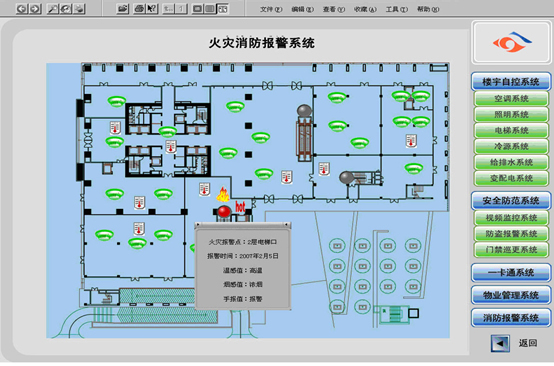Image resolution: width=554 pixels, height=366 pixels.
Task: Click the 一卡通系统 button
Action: [x=511, y=272]
